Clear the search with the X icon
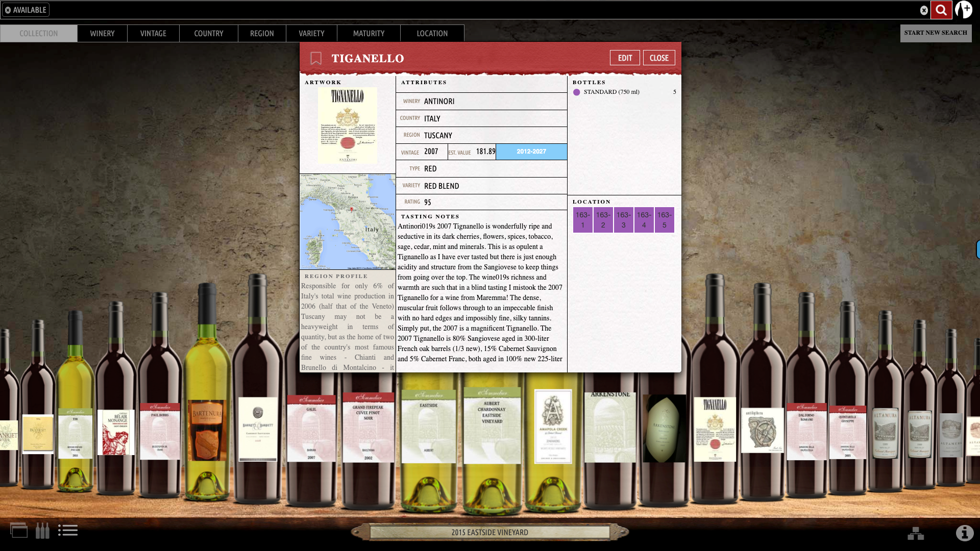 (x=924, y=10)
